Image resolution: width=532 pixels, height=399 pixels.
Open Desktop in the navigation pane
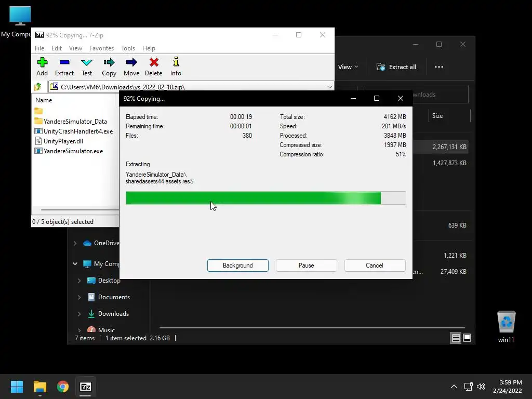(104, 280)
